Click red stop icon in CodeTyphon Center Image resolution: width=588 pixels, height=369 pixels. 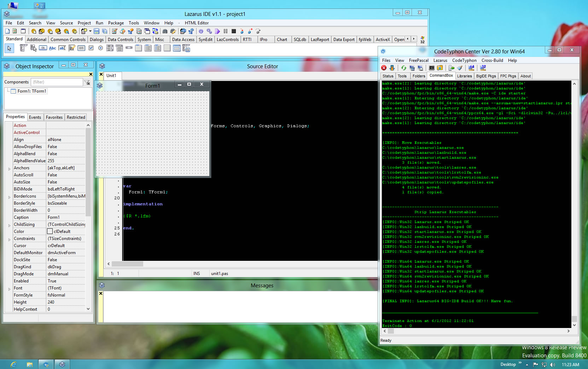tap(384, 68)
